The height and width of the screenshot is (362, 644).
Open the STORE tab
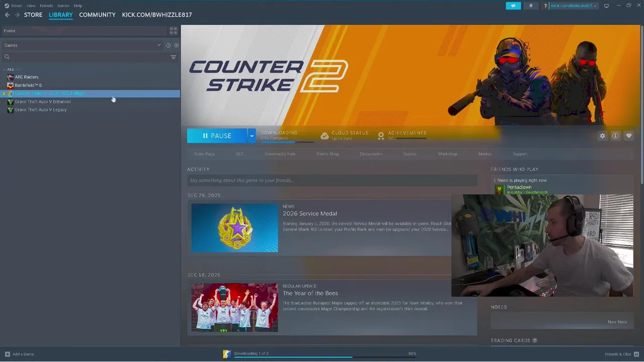(x=33, y=15)
